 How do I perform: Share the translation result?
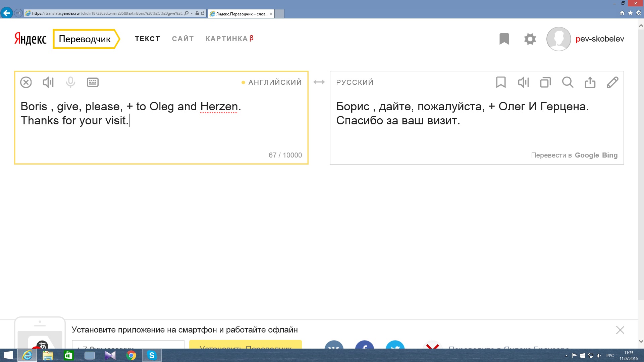(590, 82)
